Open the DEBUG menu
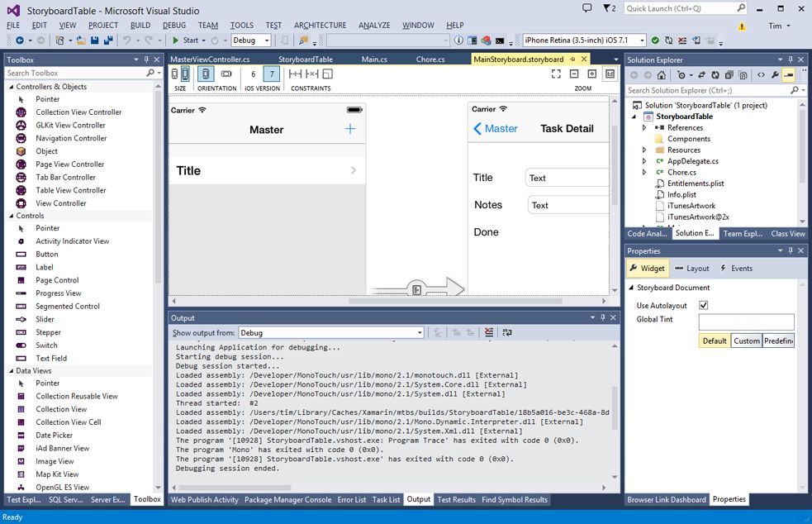The image size is (812, 524). pos(174,25)
